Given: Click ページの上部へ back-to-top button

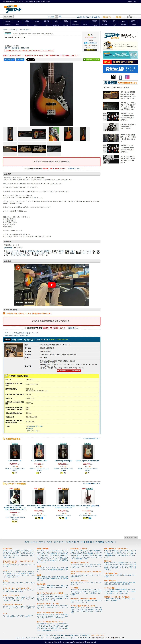Looking at the screenshot, I should 131,537.
